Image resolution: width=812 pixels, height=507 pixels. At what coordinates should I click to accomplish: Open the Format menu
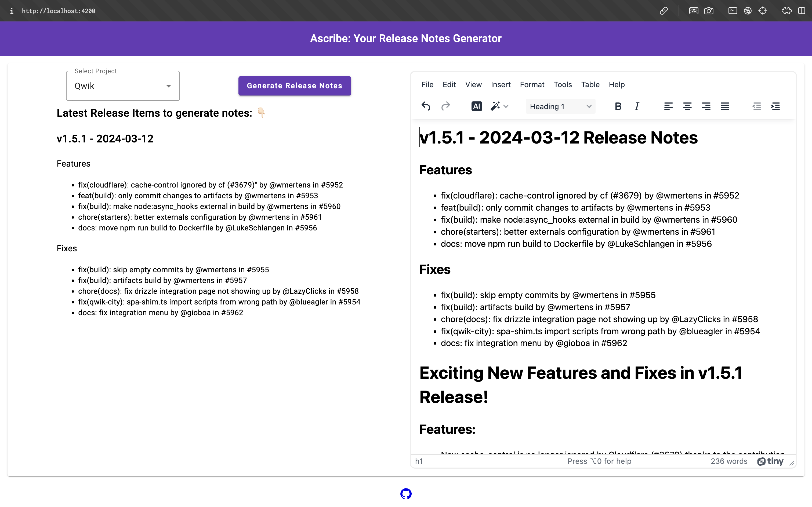pos(532,84)
